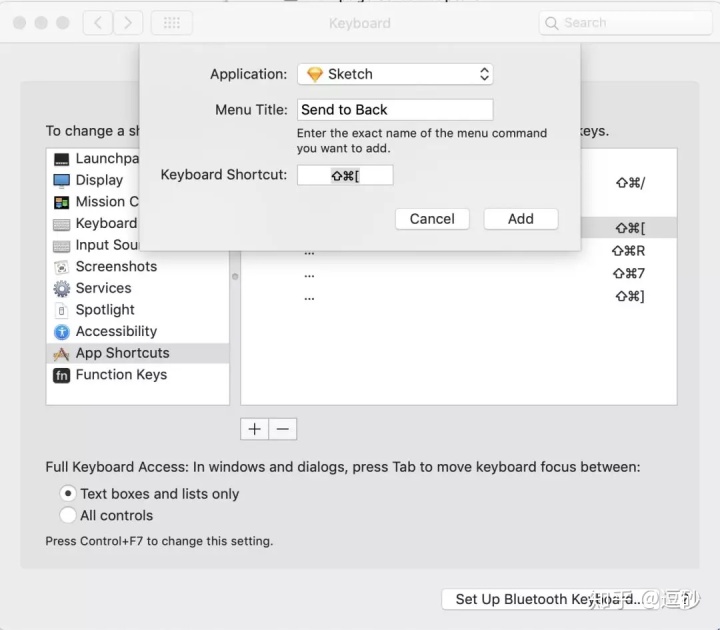Viewport: 720px width, 630px height.
Task: Click the Sketch diamond app icon
Action: tap(315, 74)
